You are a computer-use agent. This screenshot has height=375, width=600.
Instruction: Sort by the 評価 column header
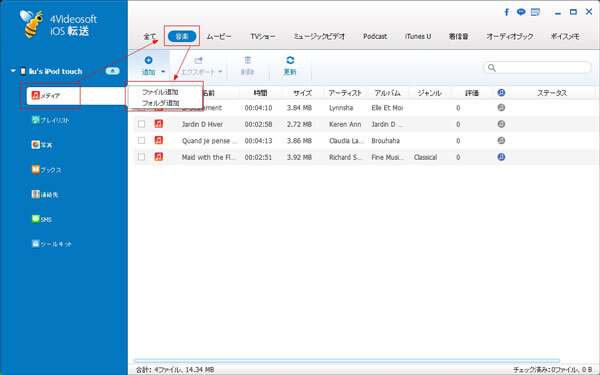click(472, 93)
